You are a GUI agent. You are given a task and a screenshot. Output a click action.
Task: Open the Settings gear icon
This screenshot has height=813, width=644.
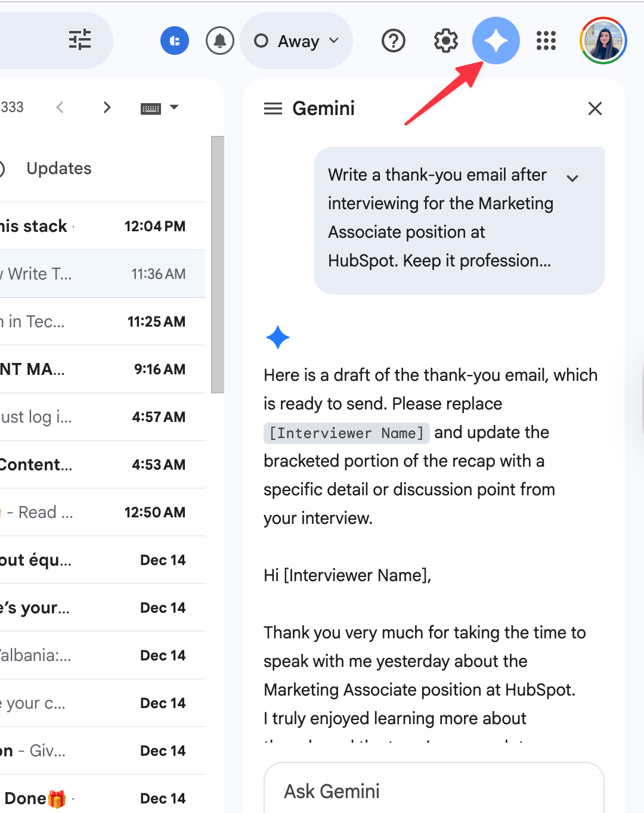tap(444, 41)
